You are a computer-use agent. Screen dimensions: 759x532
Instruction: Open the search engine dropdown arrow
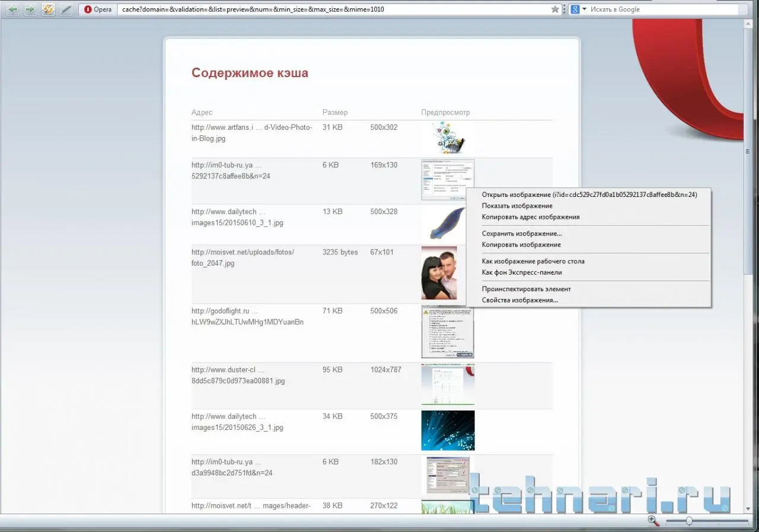(584, 9)
